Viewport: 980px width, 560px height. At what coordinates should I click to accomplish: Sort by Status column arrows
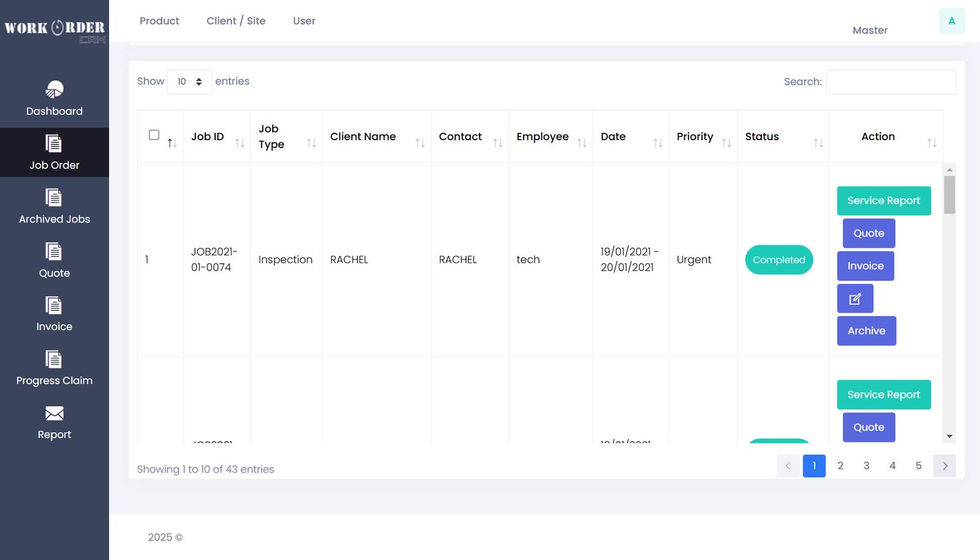pyautogui.click(x=818, y=143)
